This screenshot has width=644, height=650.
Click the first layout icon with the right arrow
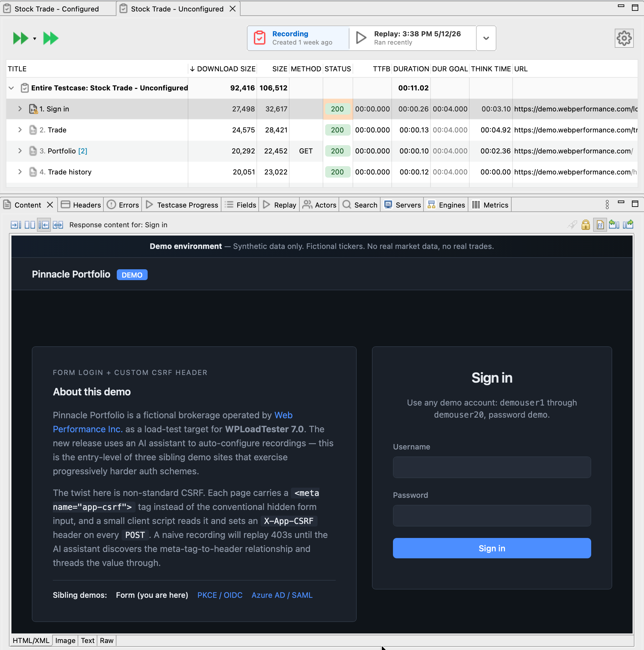click(x=16, y=225)
